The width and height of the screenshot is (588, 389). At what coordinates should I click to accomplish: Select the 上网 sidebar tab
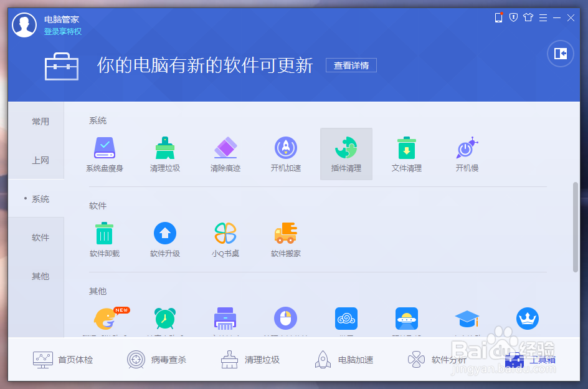pyautogui.click(x=36, y=160)
